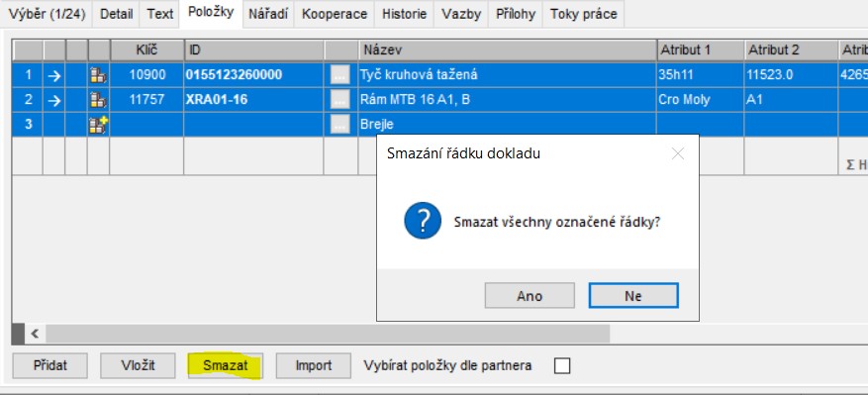The width and height of the screenshot is (868, 395).
Task: Open lookup button for Rám MTB 16 A1, B
Action: click(x=339, y=100)
